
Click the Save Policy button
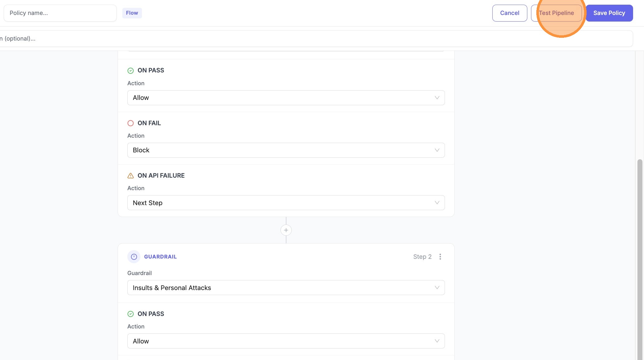[x=609, y=13]
